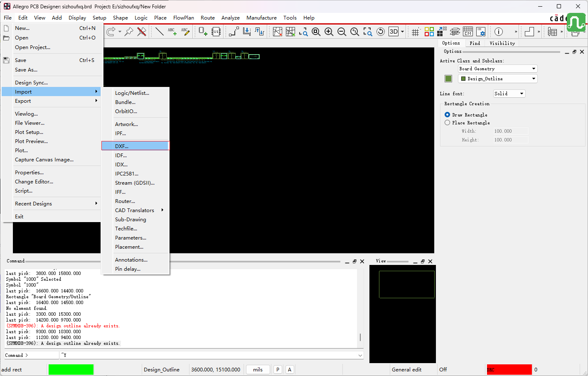Click the Zoom Out magnifier
588x376 pixels.
tap(342, 32)
